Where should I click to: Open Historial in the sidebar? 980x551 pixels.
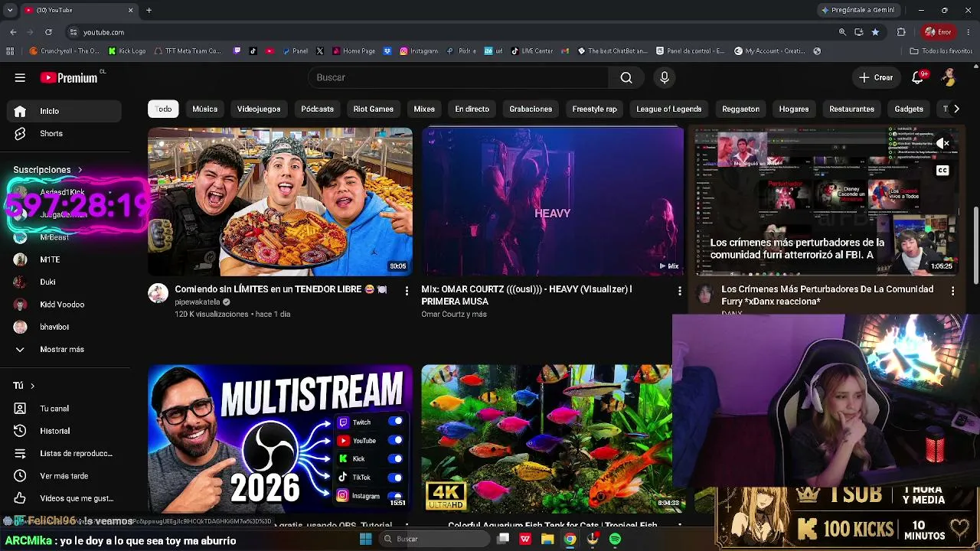(x=64, y=431)
